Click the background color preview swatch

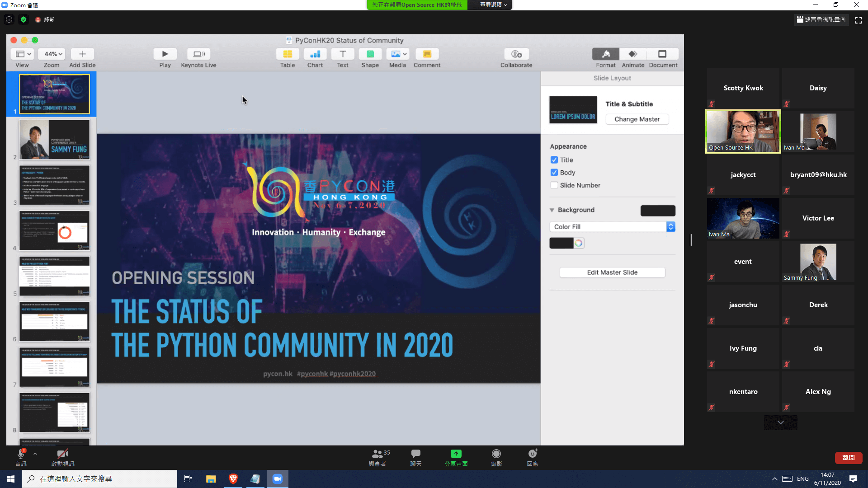tap(658, 211)
